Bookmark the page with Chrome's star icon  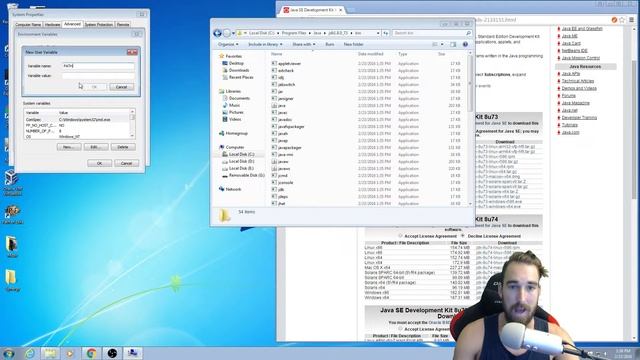click(x=622, y=20)
